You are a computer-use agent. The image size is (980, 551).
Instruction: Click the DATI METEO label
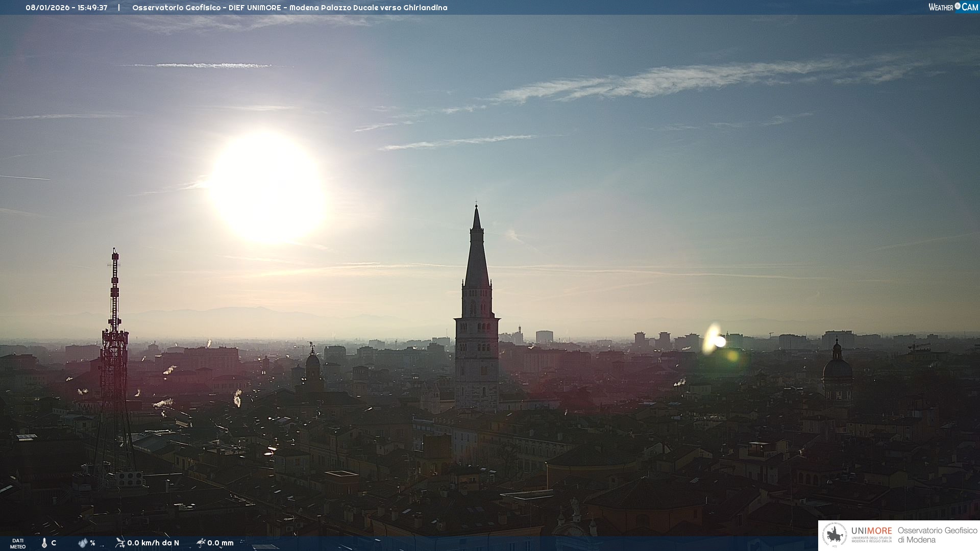(18, 543)
